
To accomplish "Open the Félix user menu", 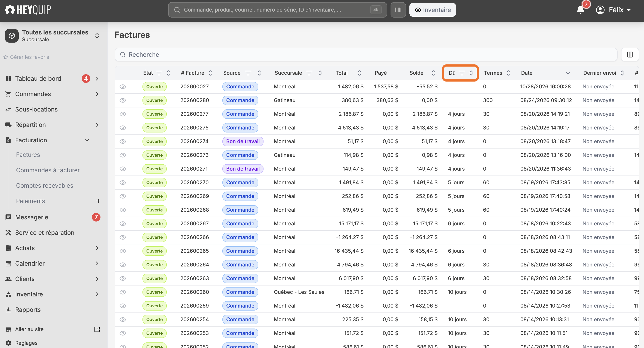I will (613, 10).
